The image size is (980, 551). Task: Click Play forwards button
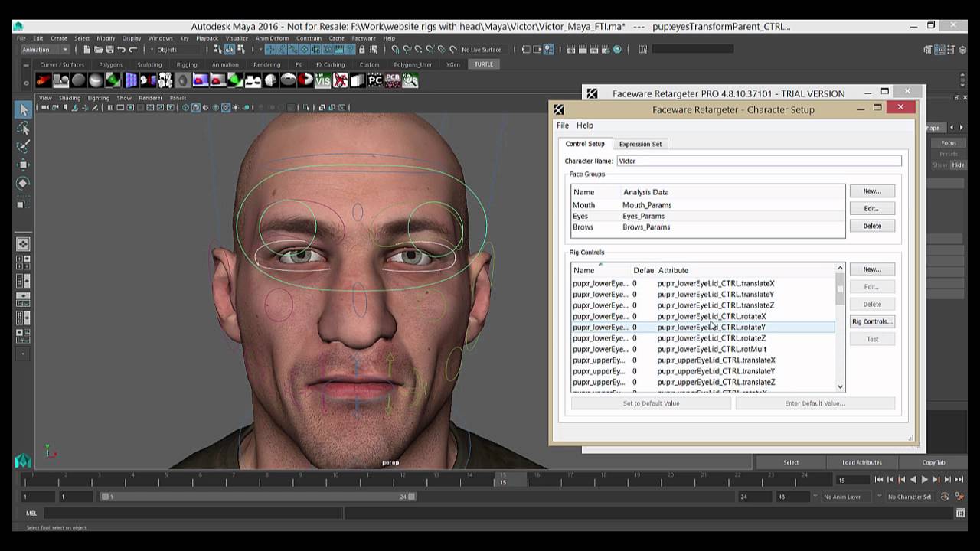[x=925, y=480]
